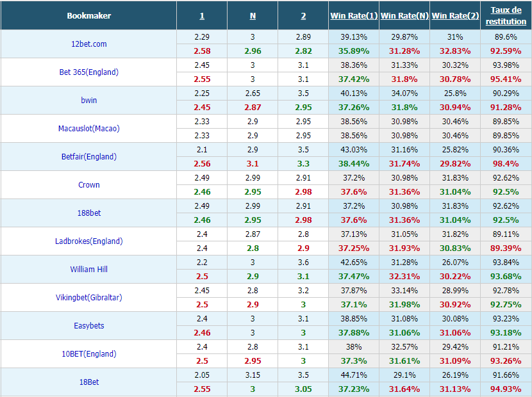The image size is (532, 397).
Task: Open the bwin bookmaker link
Action: 89,100
